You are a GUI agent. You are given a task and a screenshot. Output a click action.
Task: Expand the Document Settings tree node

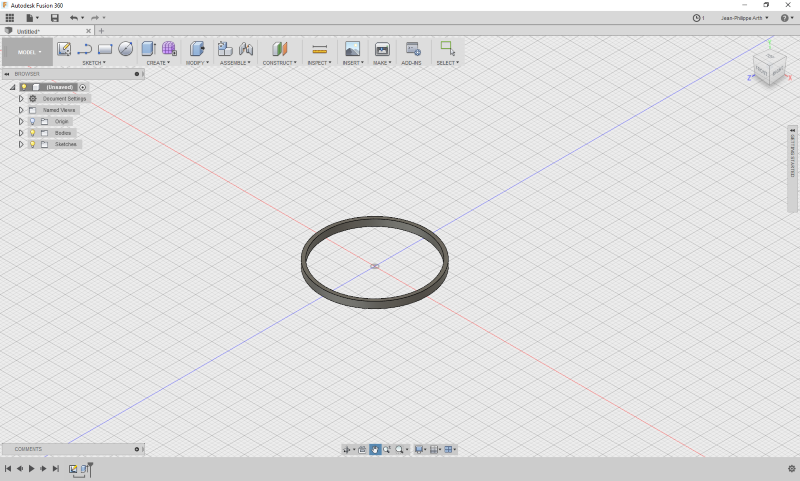click(x=20, y=99)
